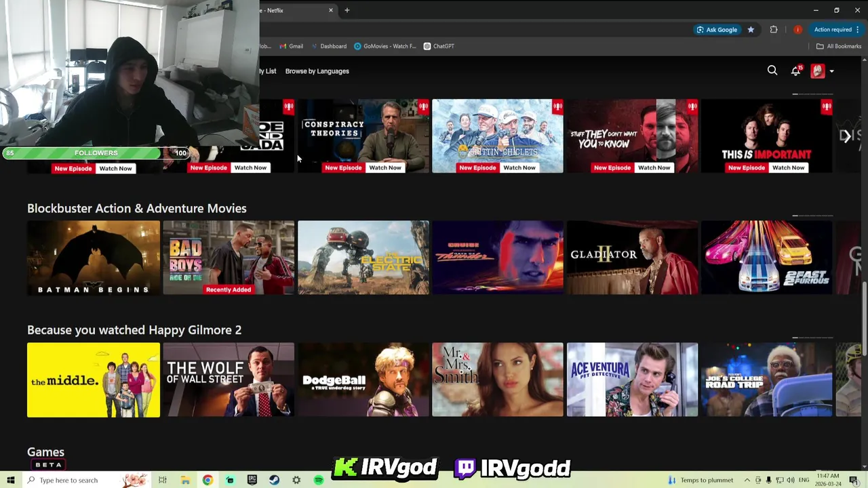Expand the profile menu caret

point(831,71)
